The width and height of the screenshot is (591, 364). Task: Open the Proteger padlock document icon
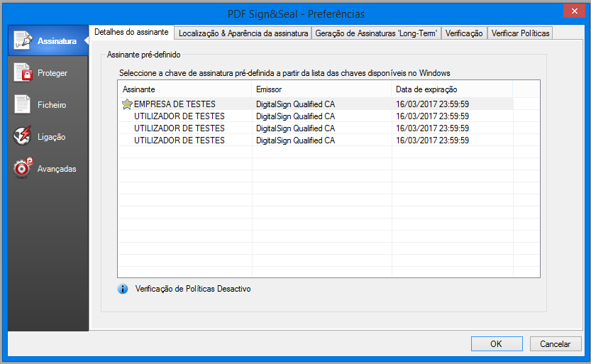coord(23,72)
